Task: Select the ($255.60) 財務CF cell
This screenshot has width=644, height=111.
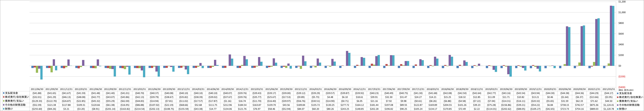Action: 37,109
